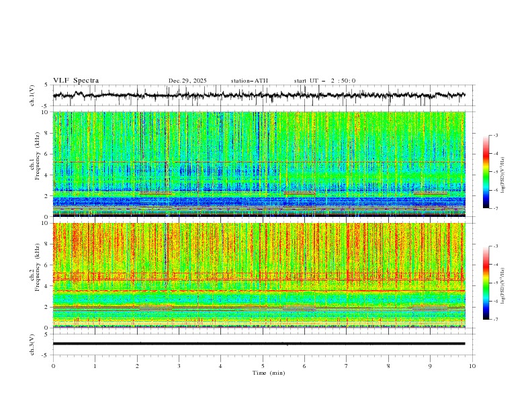Click the station=ATH header label
Screen dimensions: 532x411
click(x=249, y=81)
